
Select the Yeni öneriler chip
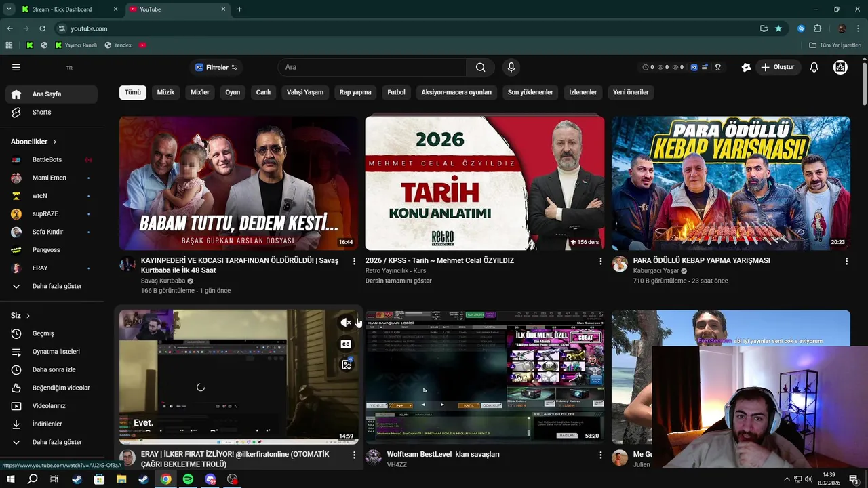point(631,92)
